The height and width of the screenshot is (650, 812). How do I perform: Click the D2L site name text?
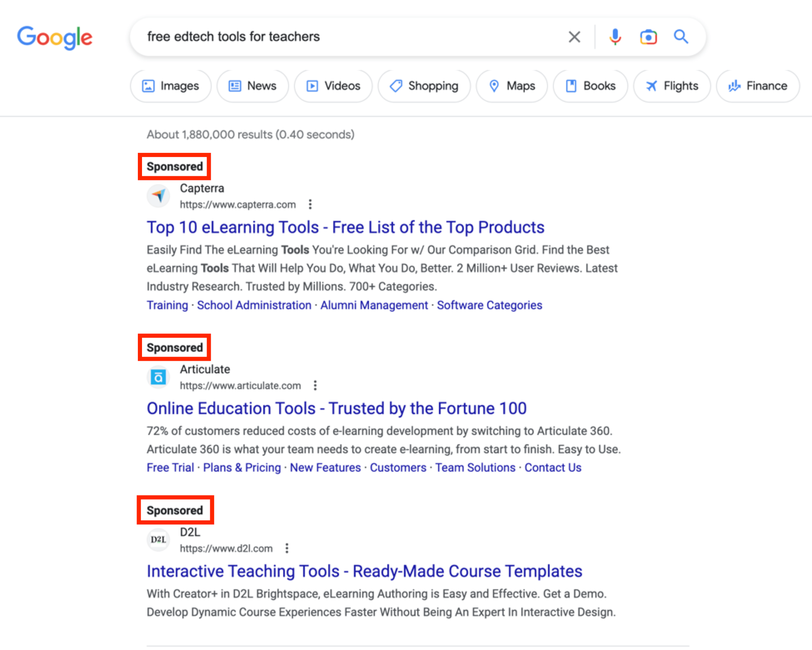point(190,532)
